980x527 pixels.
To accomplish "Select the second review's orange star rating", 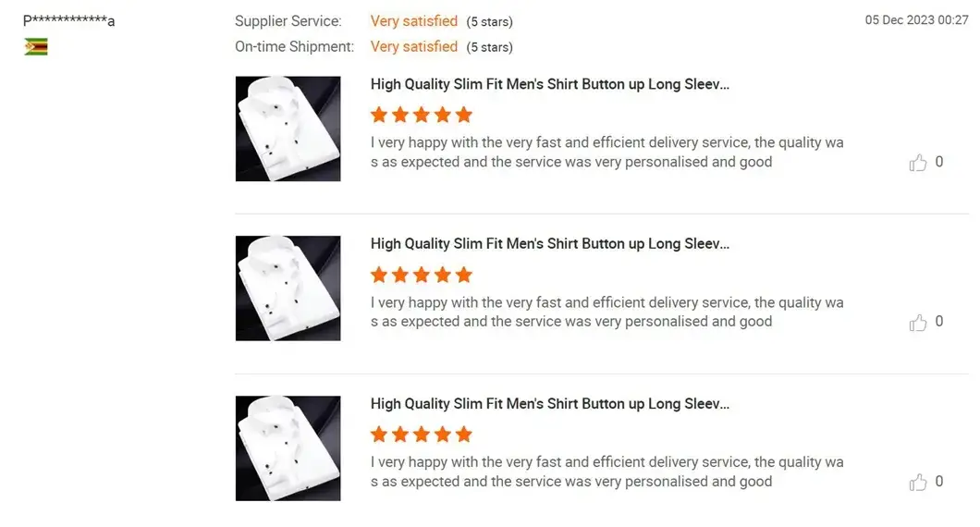I will (422, 275).
